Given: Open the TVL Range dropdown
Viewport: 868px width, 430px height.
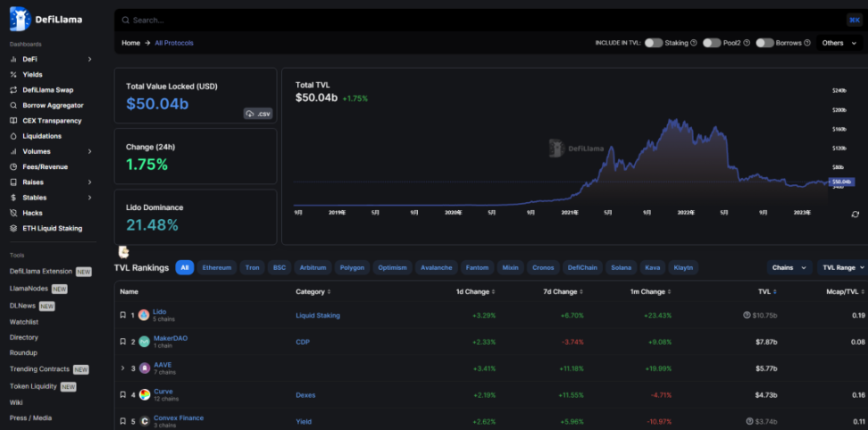Looking at the screenshot, I should [x=844, y=267].
